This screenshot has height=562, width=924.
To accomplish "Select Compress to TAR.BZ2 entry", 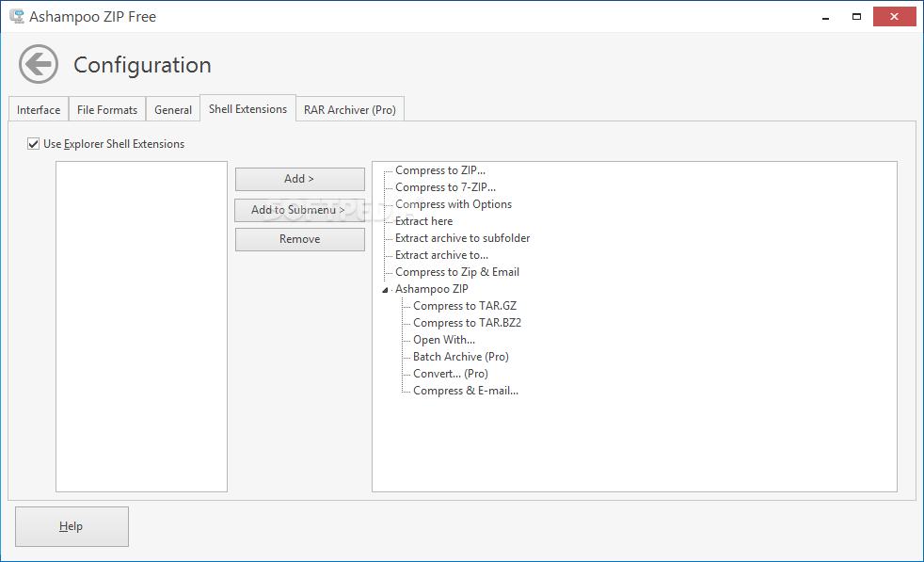I will tap(468, 323).
